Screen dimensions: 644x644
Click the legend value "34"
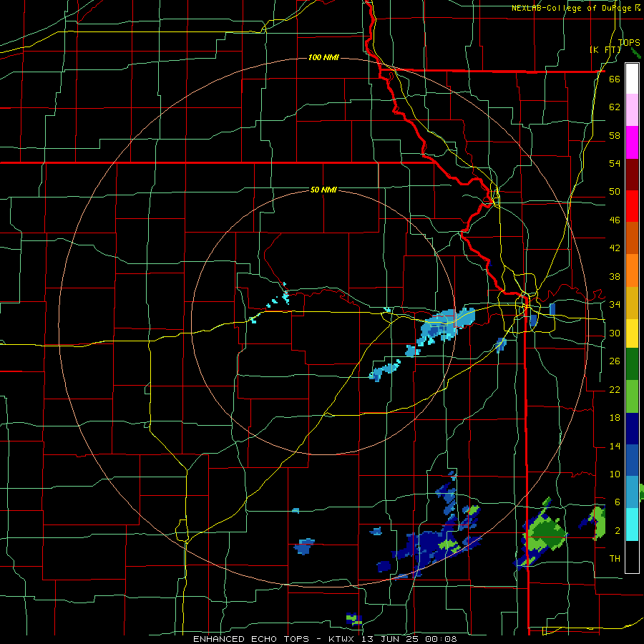[615, 305]
